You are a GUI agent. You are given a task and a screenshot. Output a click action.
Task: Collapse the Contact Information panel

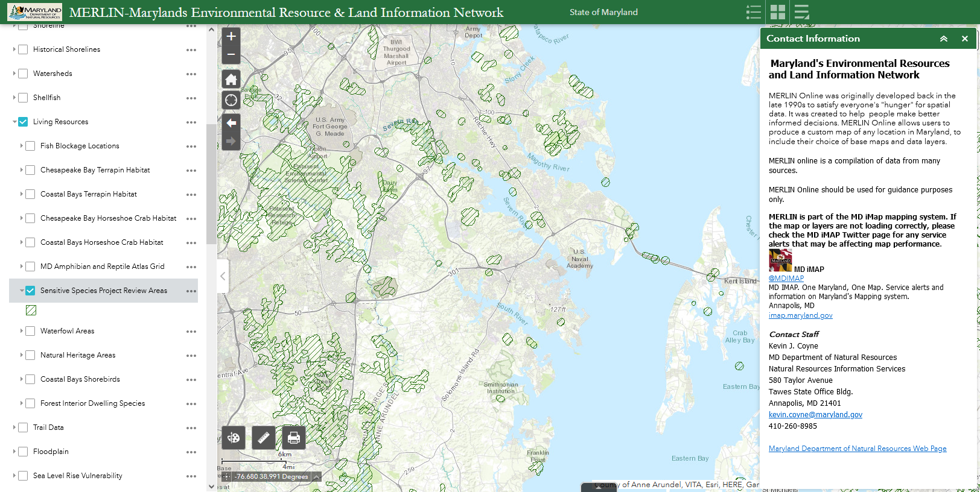pos(944,39)
